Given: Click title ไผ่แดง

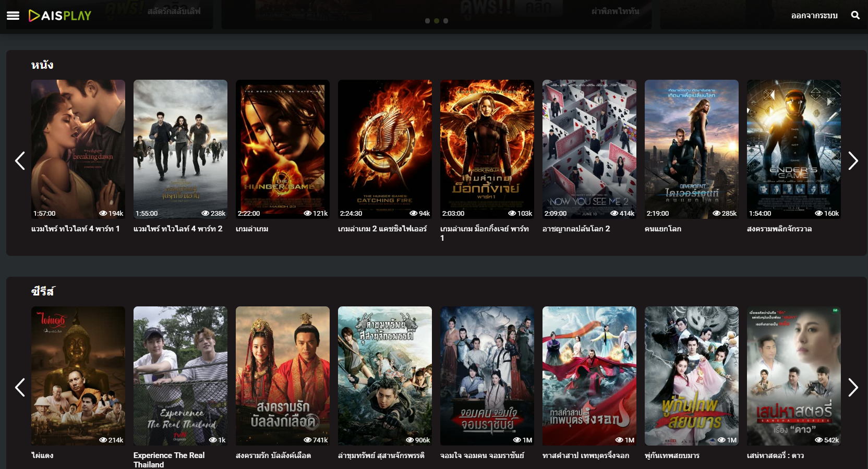Looking at the screenshot, I should [x=42, y=455].
